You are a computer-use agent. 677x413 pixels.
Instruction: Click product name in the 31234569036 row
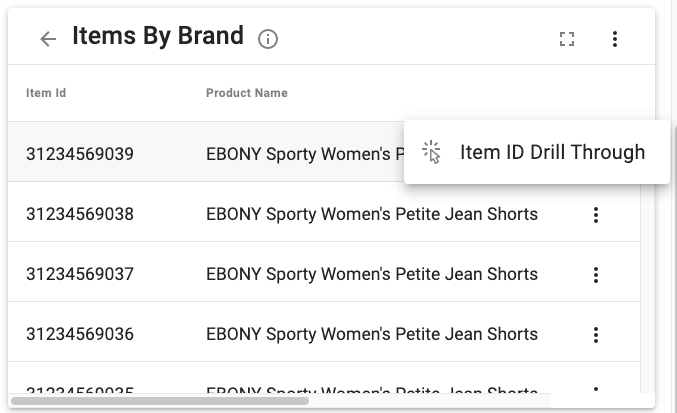[x=372, y=334]
